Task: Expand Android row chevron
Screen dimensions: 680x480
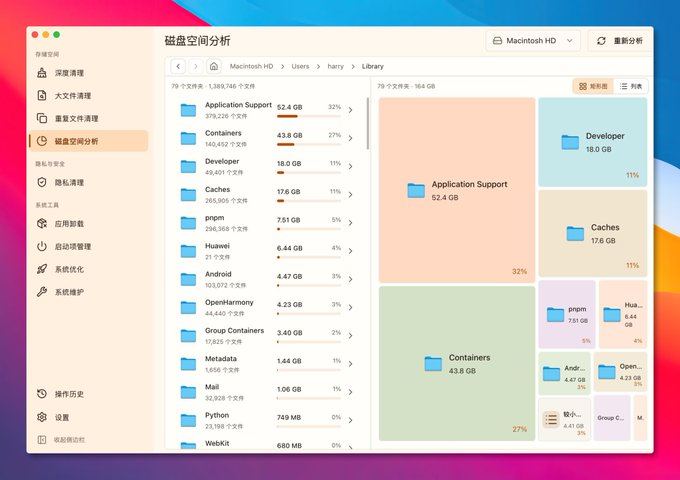Action: point(350,279)
